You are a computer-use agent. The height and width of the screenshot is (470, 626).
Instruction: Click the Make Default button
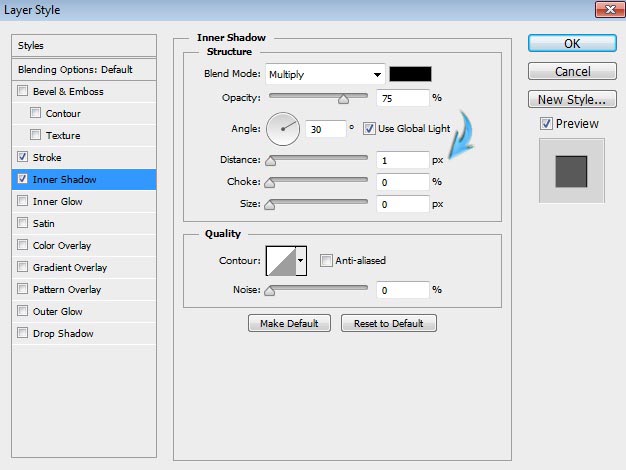click(x=289, y=323)
